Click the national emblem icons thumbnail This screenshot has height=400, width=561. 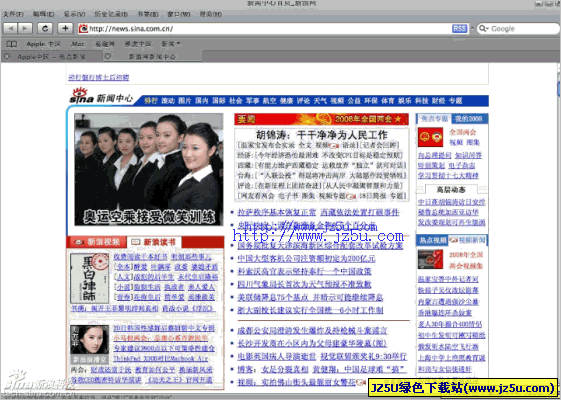tap(430, 137)
